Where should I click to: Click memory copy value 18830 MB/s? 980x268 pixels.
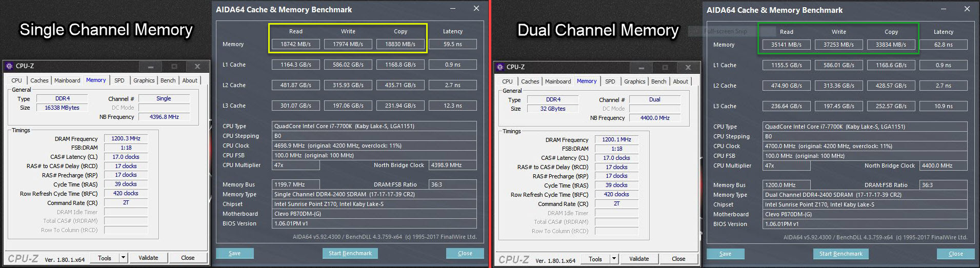(x=401, y=44)
